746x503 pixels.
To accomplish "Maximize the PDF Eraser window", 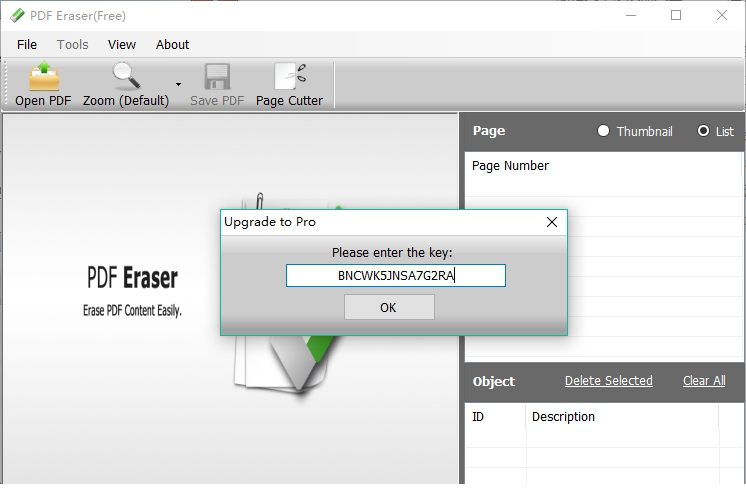I will point(676,15).
